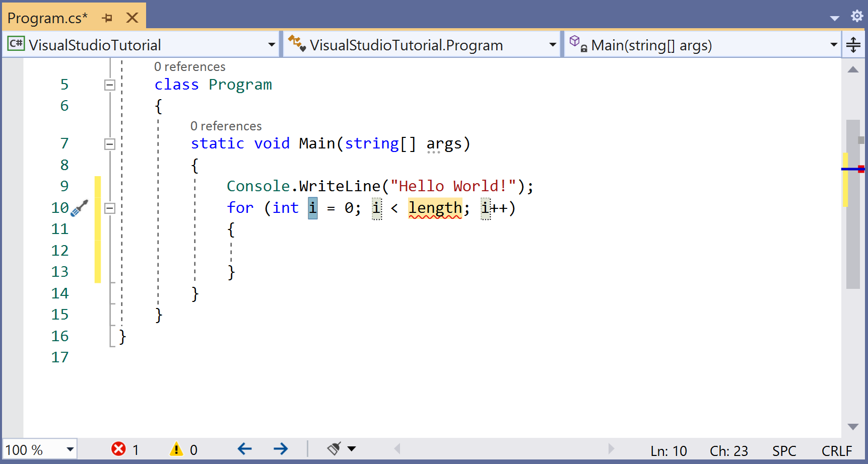This screenshot has height=464, width=868.
Task: Click the red error mark on scrollbar
Action: click(x=861, y=169)
